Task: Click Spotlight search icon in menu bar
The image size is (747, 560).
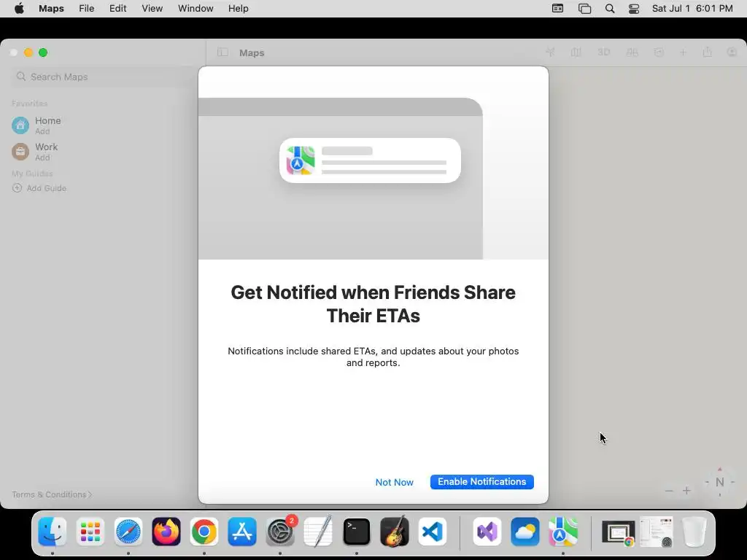Action: pyautogui.click(x=610, y=9)
